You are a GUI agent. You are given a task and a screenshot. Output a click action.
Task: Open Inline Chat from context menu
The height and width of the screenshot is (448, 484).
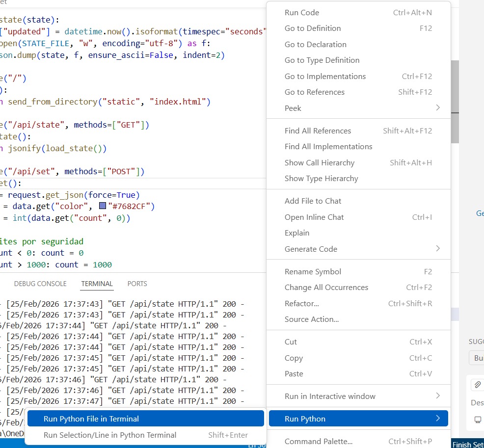314,217
